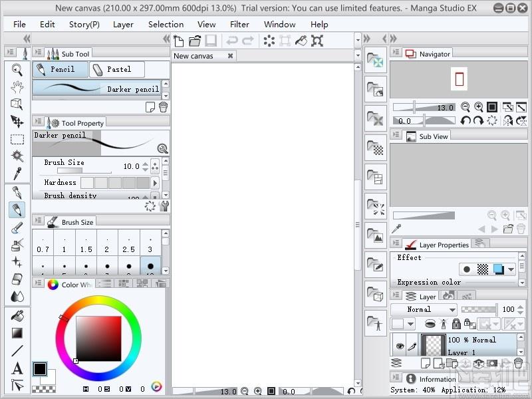Image resolution: width=532 pixels, height=399 pixels.
Task: Create new raster layer icon button
Action: [x=426, y=363]
